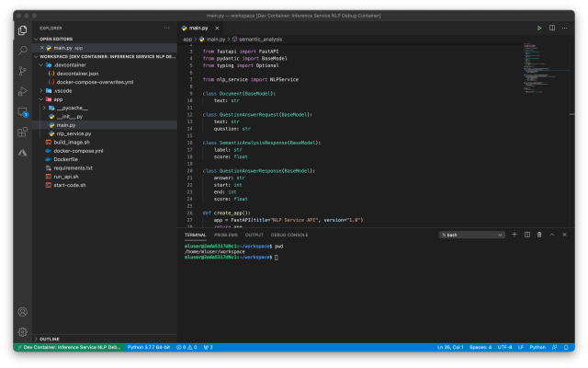Open nlp_service.py in explorer
The height and width of the screenshot is (368, 588).
73,133
